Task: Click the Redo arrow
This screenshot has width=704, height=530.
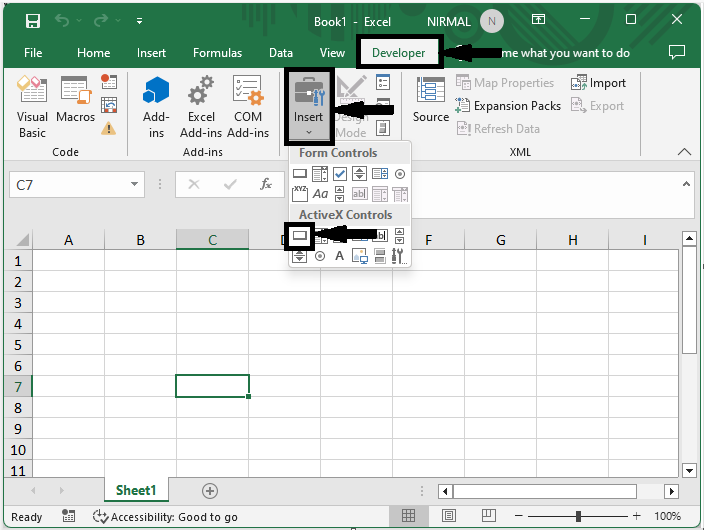Action: click(x=101, y=21)
